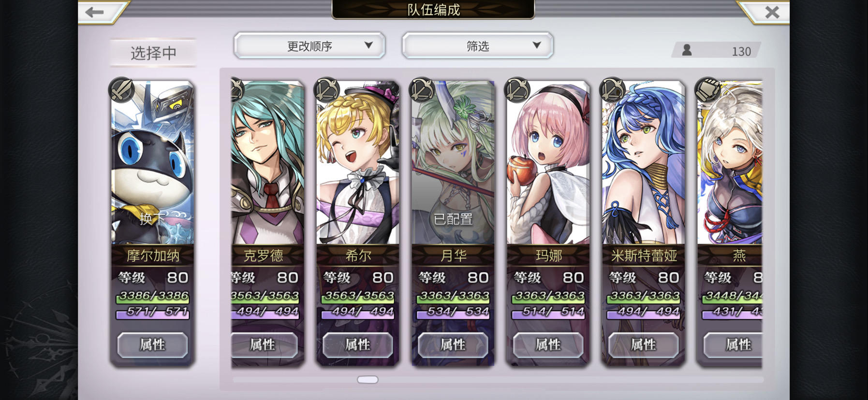Image resolution: width=868 pixels, height=400 pixels.
Task: Click the sword class icon on 摩尔加纳
Action: click(121, 90)
